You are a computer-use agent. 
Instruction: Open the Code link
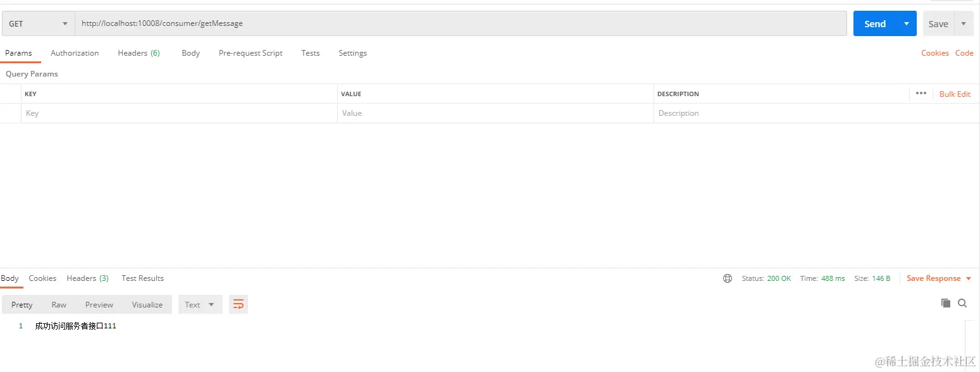click(x=964, y=53)
